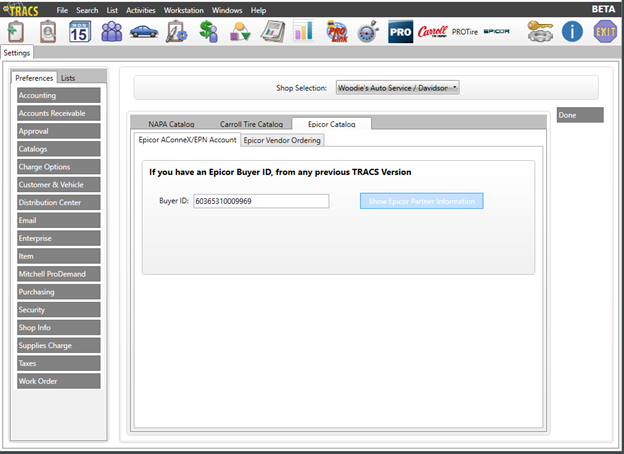Viewport: 624px width, 454px height.
Task: Open the Workstation menu
Action: 183,10
